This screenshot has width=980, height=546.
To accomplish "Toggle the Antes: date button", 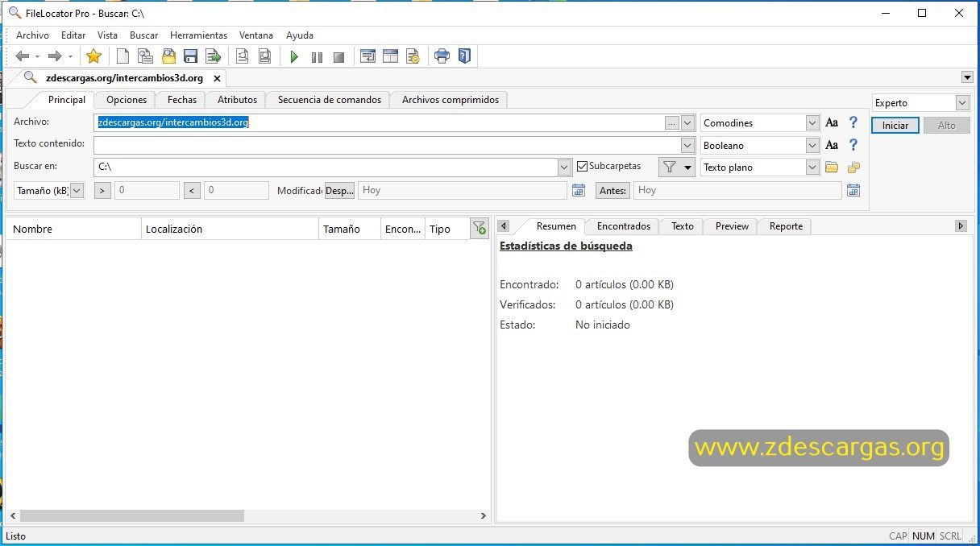I will 612,191.
